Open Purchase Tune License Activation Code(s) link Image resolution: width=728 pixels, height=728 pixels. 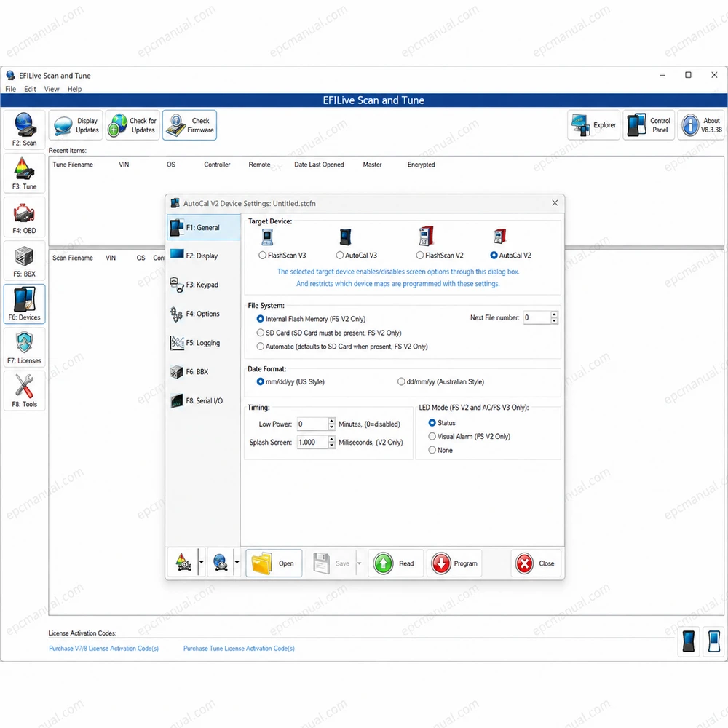pyautogui.click(x=239, y=649)
